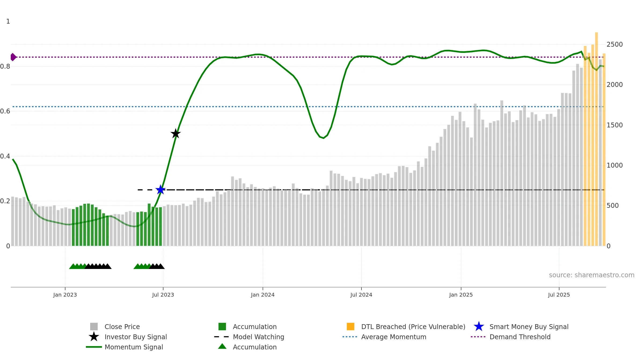Click the Jan 2024 axis label
The image size is (644, 362).
click(263, 295)
